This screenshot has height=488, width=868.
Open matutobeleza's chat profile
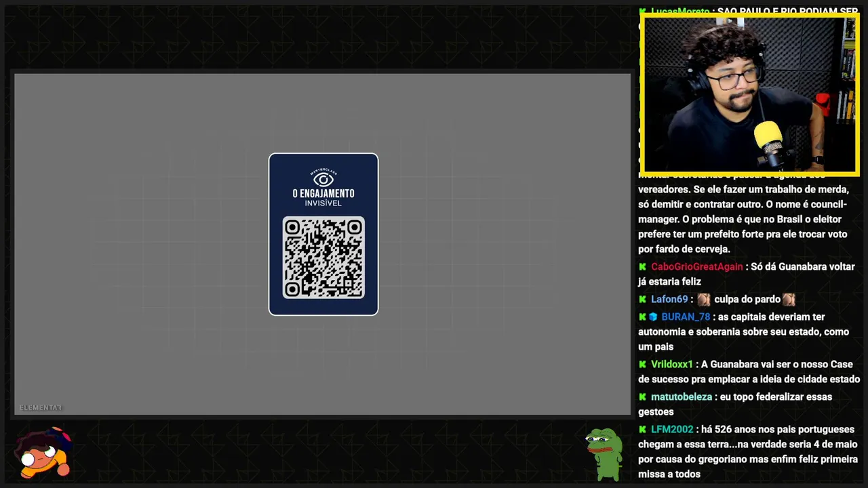pos(682,397)
